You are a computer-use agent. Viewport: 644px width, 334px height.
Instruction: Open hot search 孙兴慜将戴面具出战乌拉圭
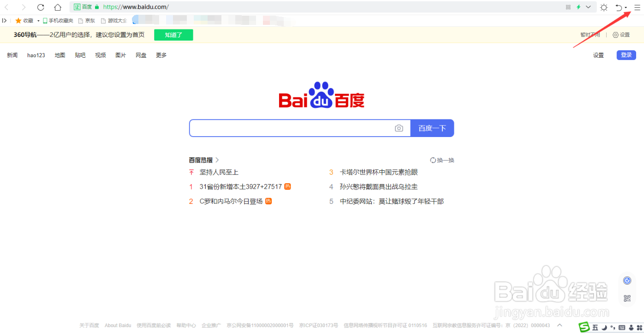coord(379,187)
